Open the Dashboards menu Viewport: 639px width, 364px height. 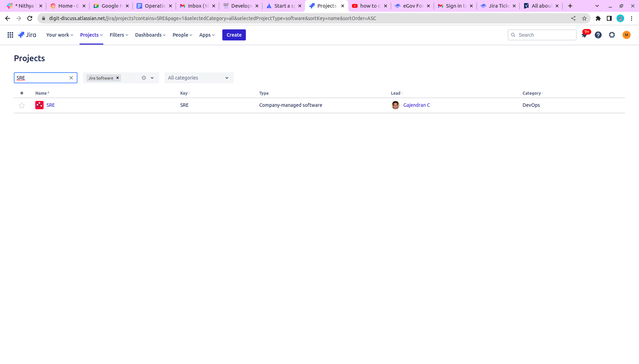[x=150, y=35]
